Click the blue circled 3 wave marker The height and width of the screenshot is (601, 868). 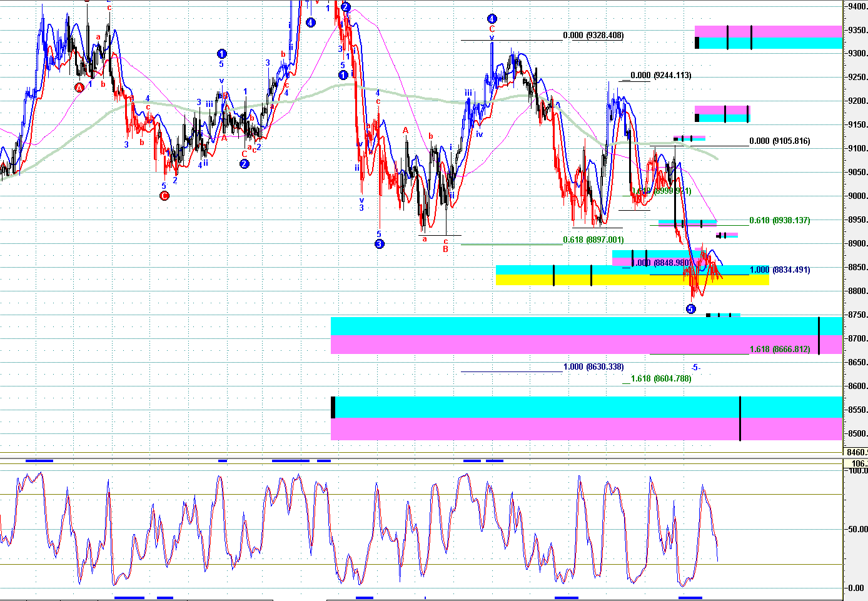coord(379,244)
